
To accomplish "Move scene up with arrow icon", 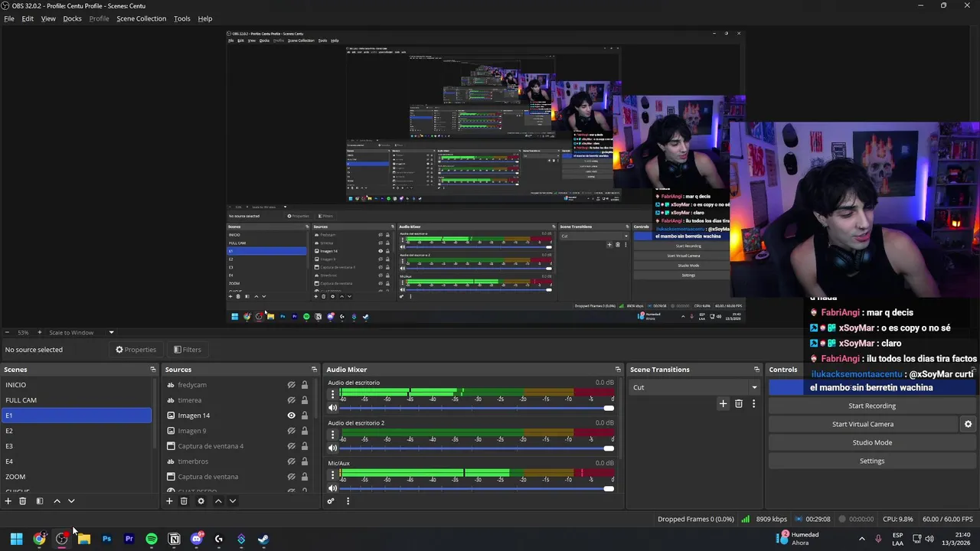I will tap(57, 501).
